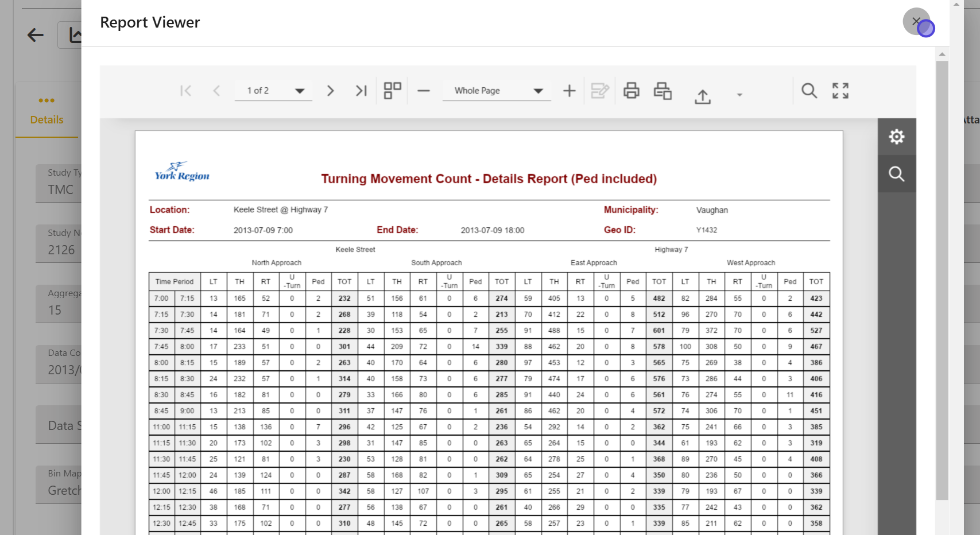This screenshot has width=980, height=535.
Task: Print the current page only
Action: (663, 91)
